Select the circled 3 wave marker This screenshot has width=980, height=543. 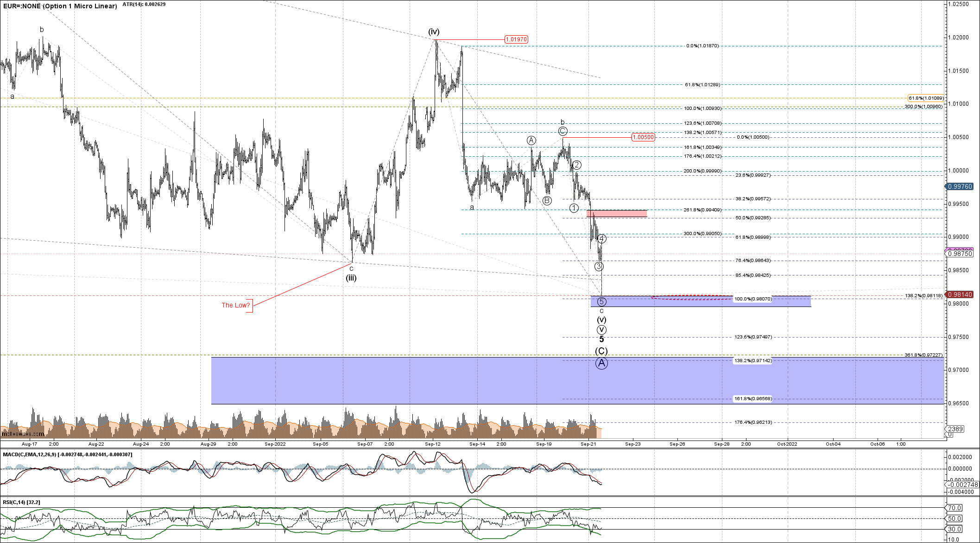pyautogui.click(x=599, y=266)
